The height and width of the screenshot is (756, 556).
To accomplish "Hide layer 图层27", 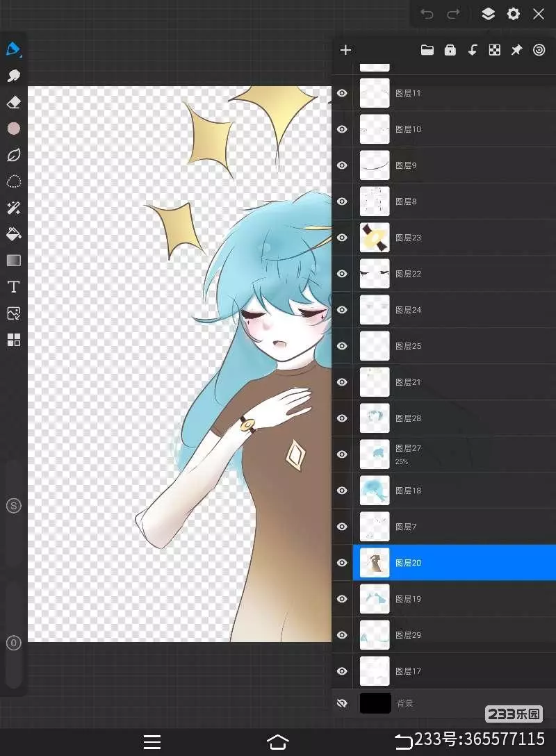I will point(342,454).
